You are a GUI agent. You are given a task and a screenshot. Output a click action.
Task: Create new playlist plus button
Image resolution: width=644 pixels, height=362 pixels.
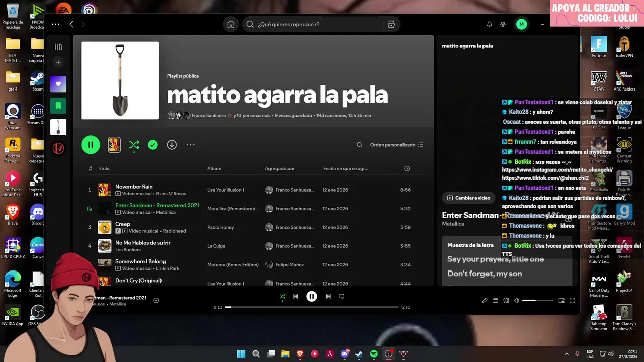58,62
